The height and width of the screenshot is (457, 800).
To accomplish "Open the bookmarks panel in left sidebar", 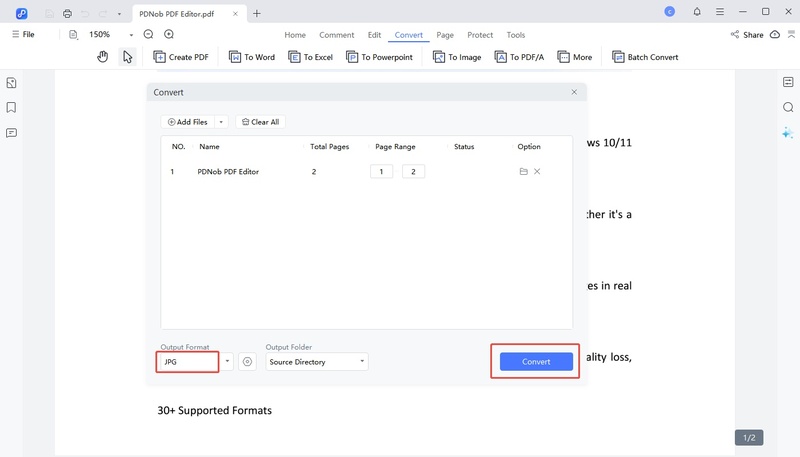I will pos(11,107).
